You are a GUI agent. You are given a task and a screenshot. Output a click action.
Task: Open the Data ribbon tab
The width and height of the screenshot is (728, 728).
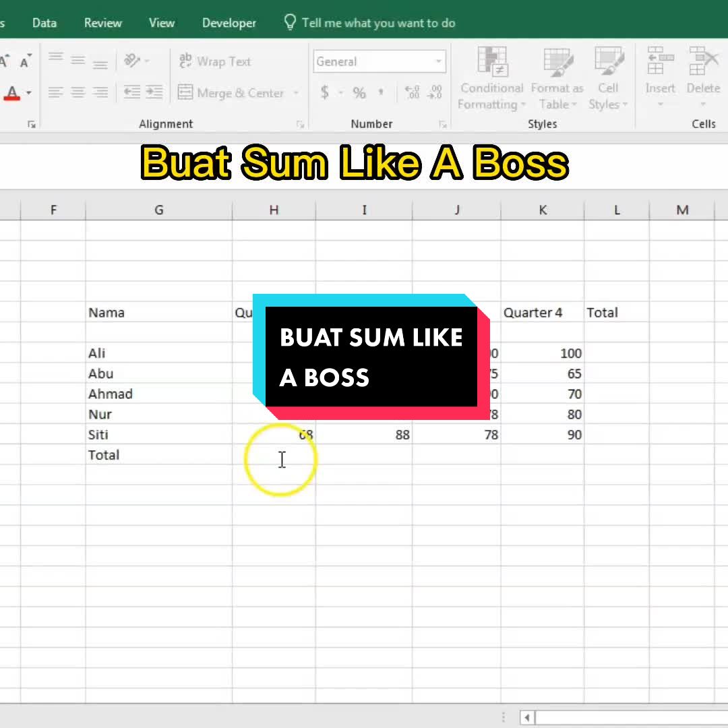coord(44,23)
